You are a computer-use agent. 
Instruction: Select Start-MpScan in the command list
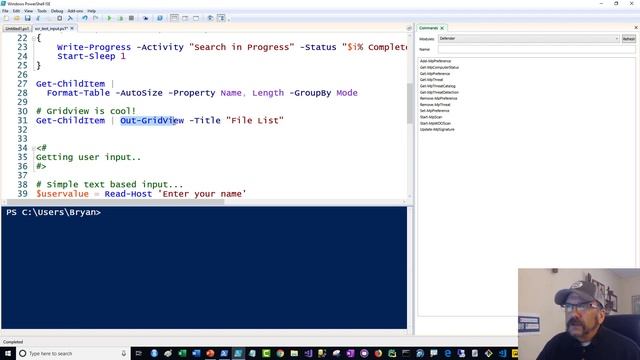(x=431, y=117)
